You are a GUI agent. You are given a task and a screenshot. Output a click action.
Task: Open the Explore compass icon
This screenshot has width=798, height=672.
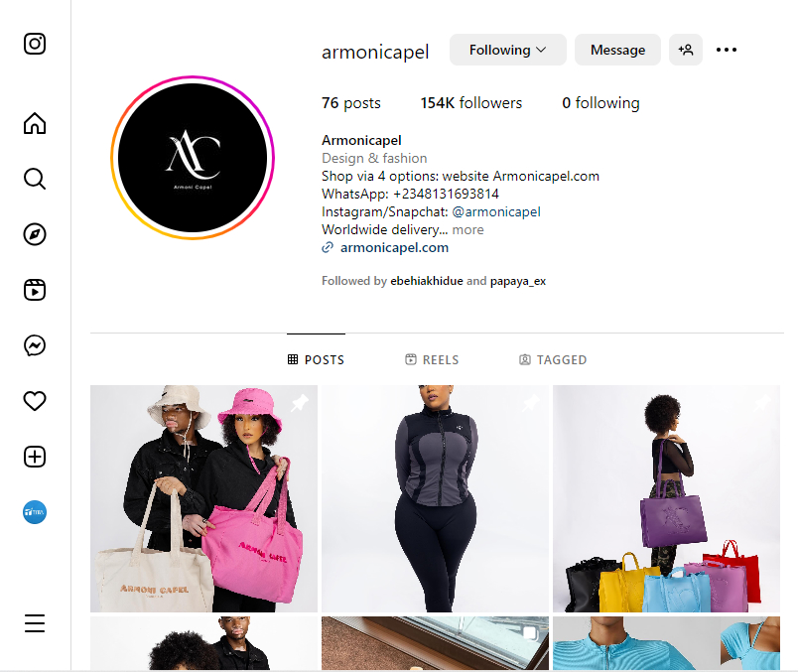click(x=35, y=234)
